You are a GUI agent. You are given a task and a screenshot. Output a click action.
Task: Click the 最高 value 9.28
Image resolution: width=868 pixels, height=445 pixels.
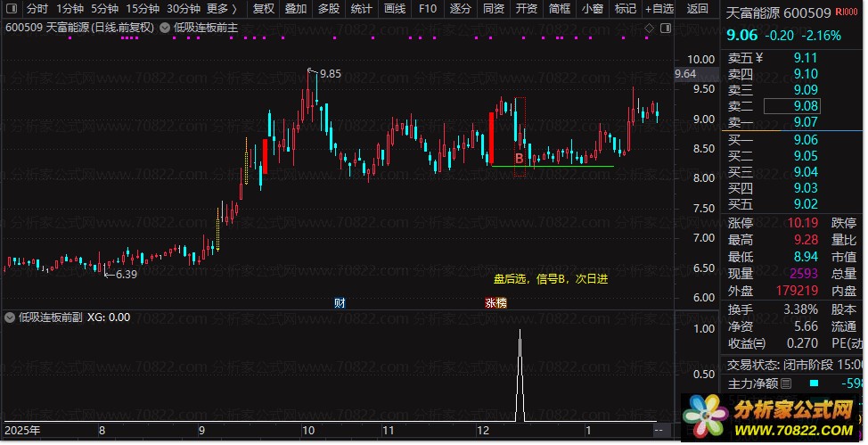tap(806, 239)
